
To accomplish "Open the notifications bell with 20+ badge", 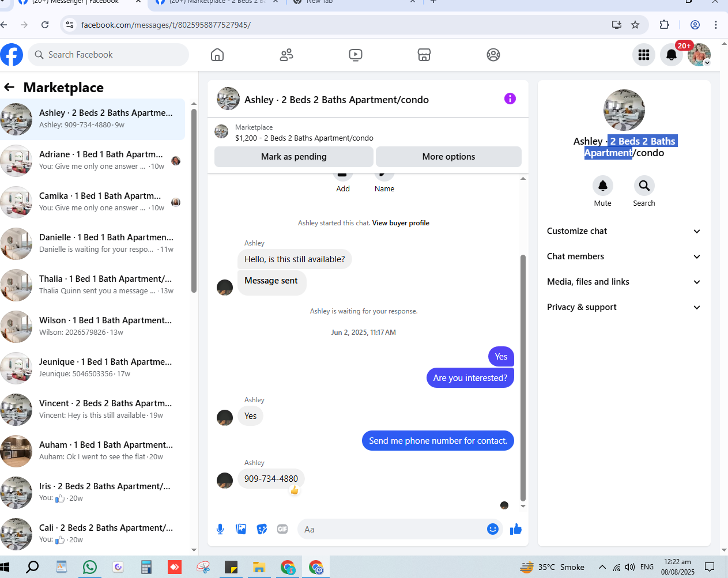I will click(x=672, y=55).
